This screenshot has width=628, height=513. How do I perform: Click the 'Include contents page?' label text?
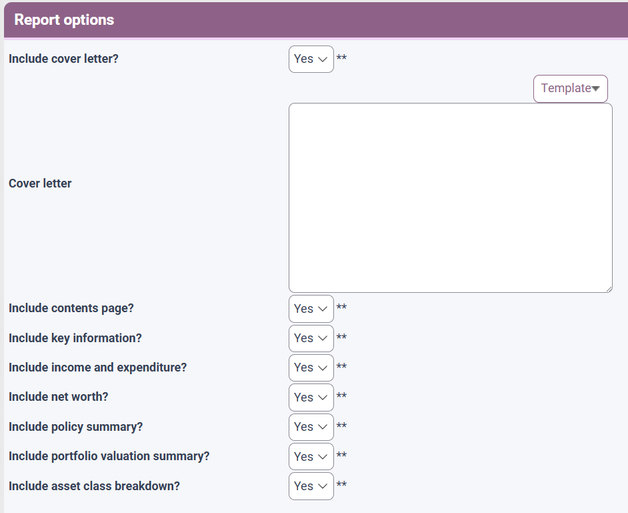(70, 309)
